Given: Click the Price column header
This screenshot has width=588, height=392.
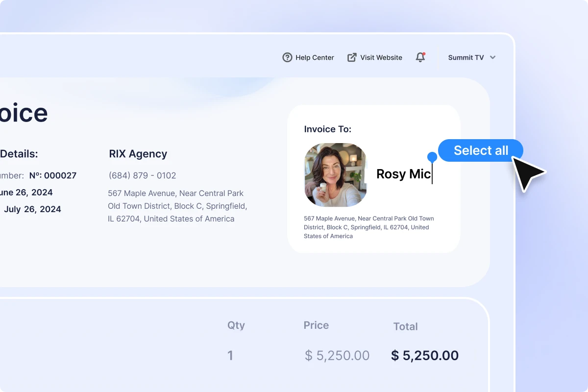Looking at the screenshot, I should click(316, 325).
